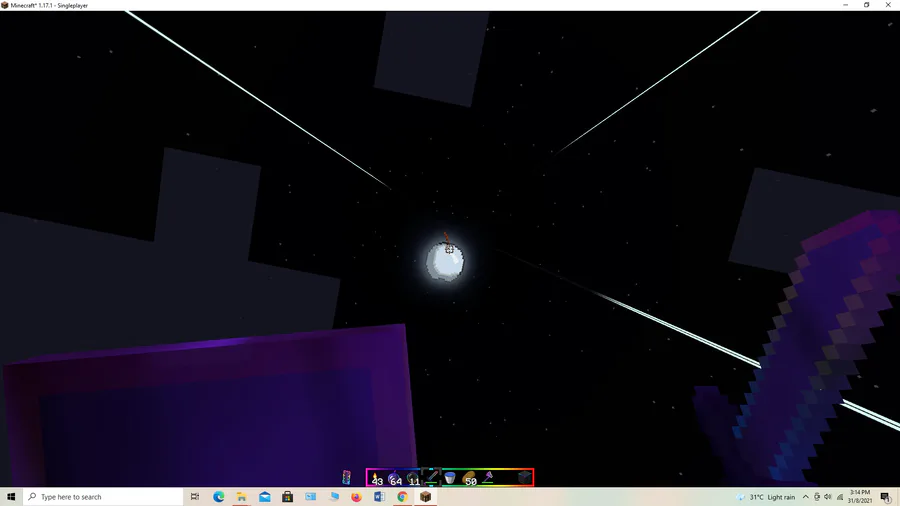Click the moon in the sky
The height and width of the screenshot is (506, 900).
[445, 260]
